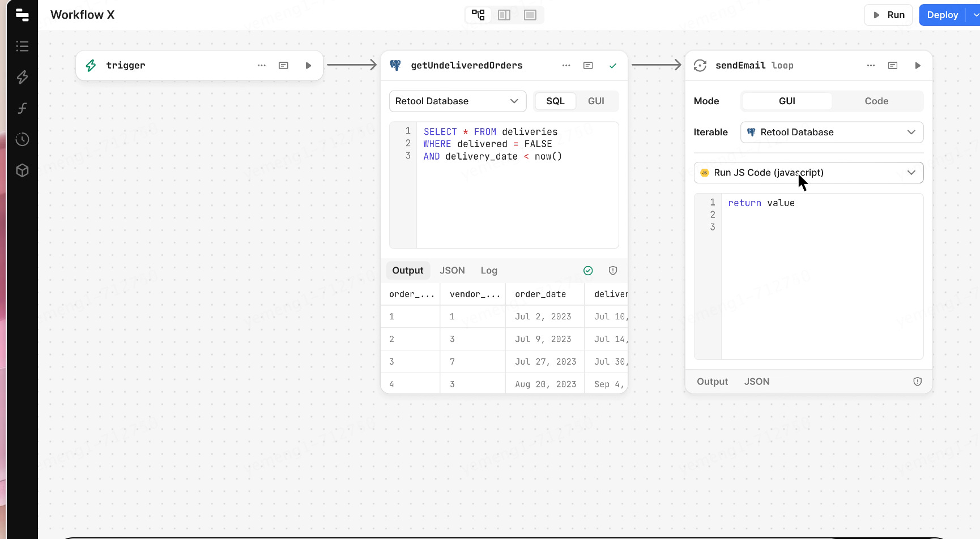Click green status check icon in output
The height and width of the screenshot is (539, 980).
click(588, 271)
